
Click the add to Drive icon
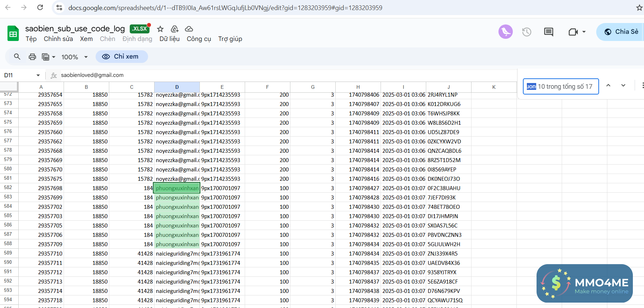click(175, 29)
